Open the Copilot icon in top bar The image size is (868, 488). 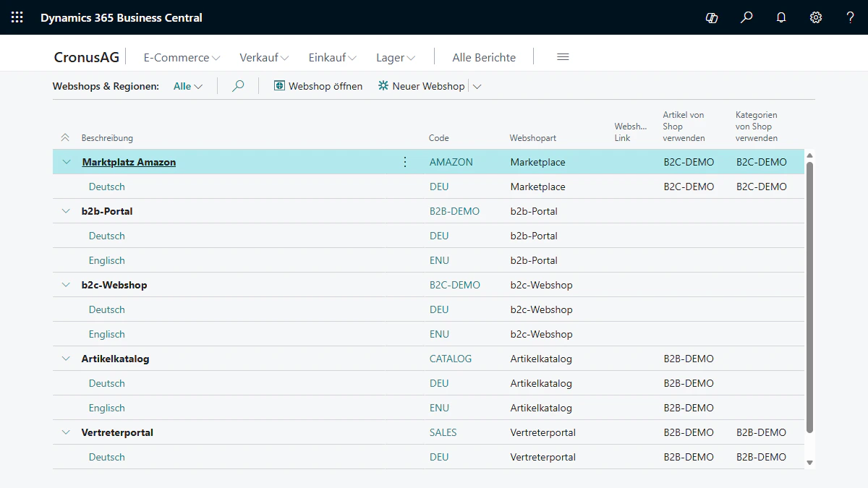click(x=712, y=17)
